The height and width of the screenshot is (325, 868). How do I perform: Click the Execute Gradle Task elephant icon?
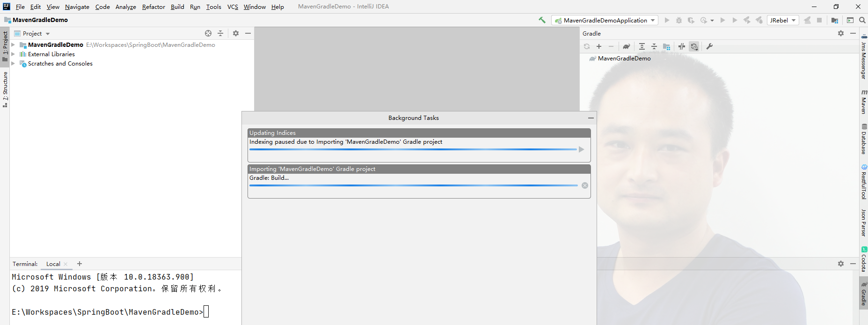pyautogui.click(x=627, y=46)
